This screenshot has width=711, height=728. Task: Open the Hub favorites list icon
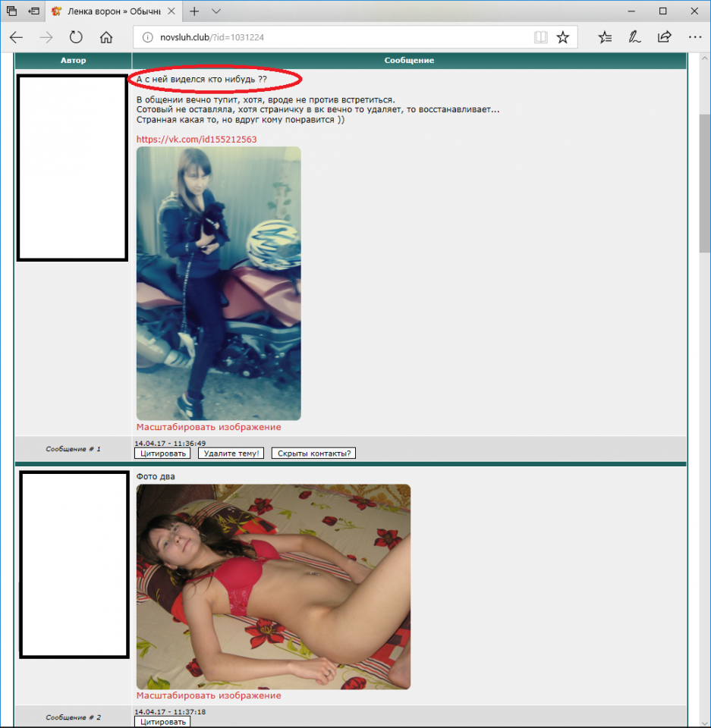605,37
